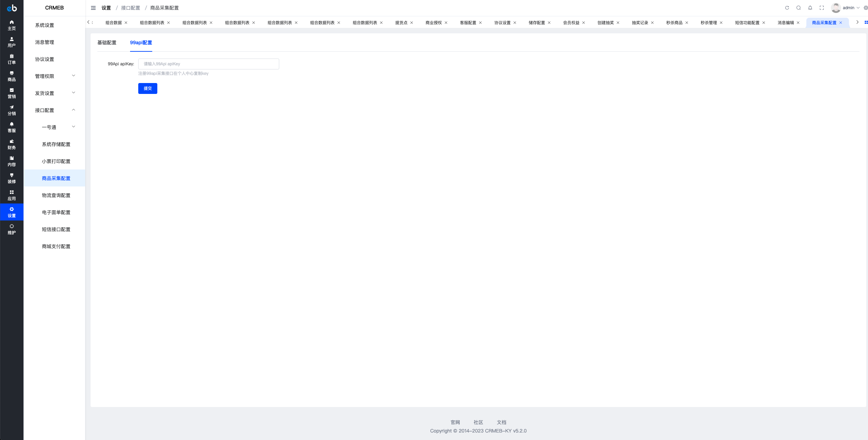
Task: Switch to the 基础配置 tab
Action: click(x=107, y=43)
